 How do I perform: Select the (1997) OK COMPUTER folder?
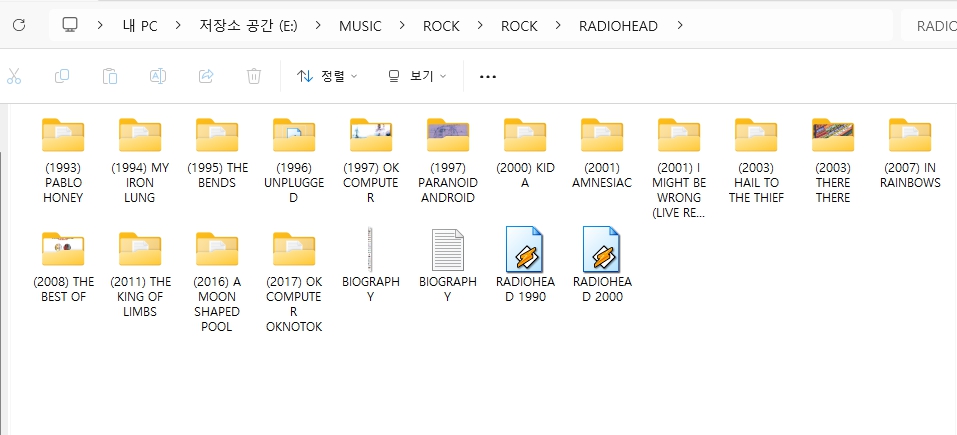point(370,162)
